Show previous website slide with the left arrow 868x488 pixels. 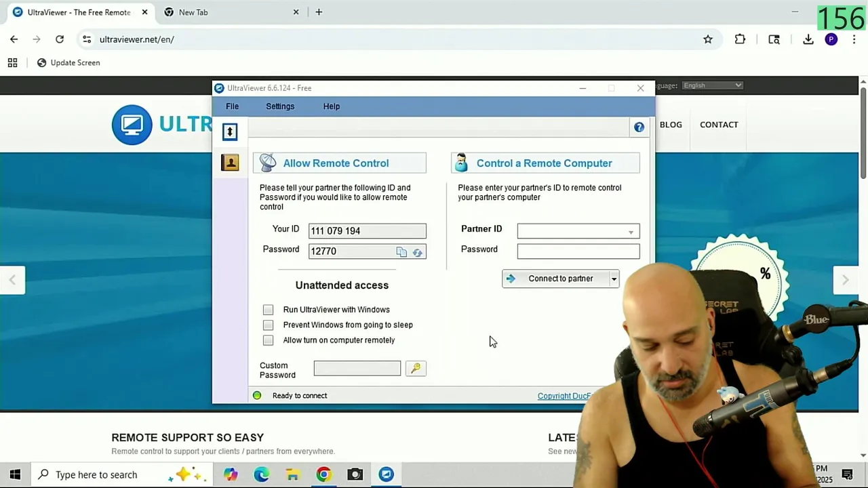(12, 280)
